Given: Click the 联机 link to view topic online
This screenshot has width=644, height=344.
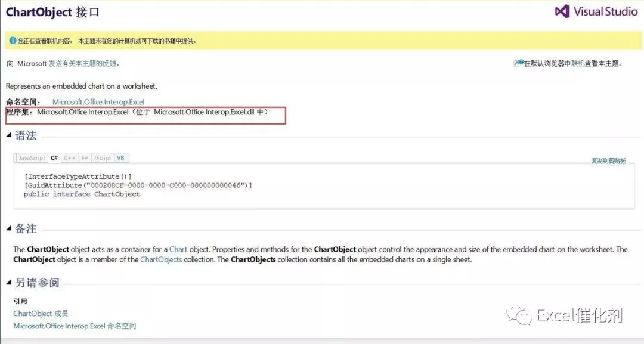Looking at the screenshot, I should (x=577, y=63).
